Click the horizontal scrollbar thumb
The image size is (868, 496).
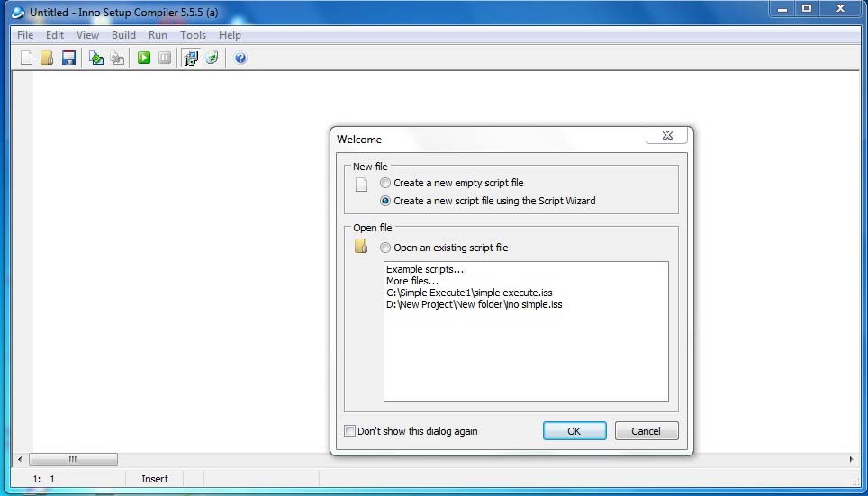(x=73, y=459)
